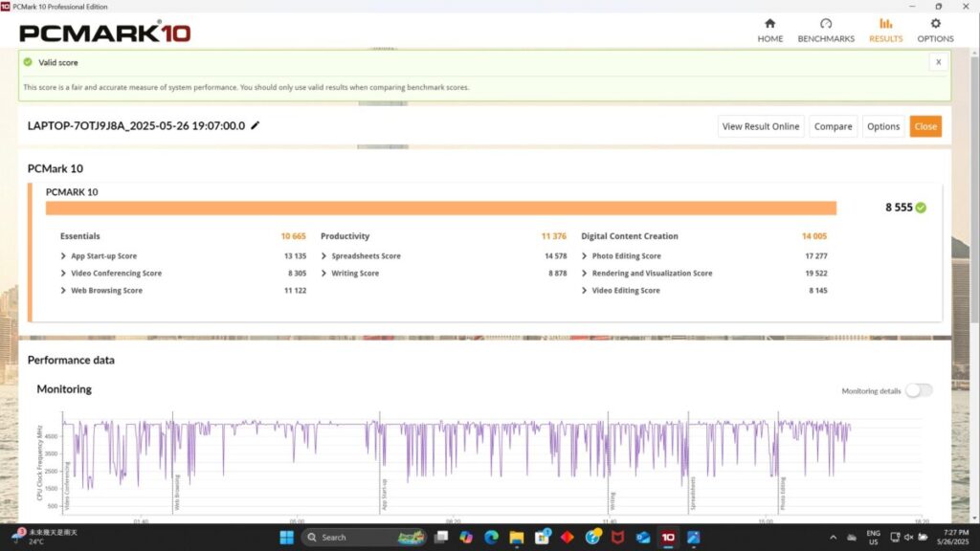Click the Results bar chart icon
This screenshot has width=980, height=551.
click(885, 24)
